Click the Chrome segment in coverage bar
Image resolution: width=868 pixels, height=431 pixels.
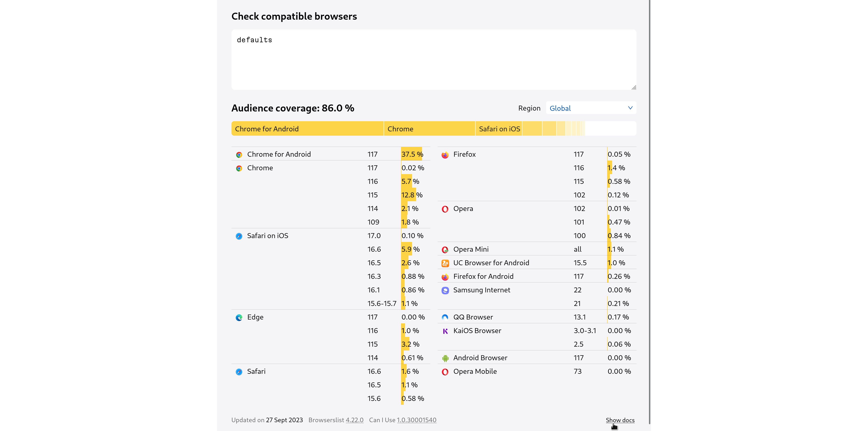[430, 129]
